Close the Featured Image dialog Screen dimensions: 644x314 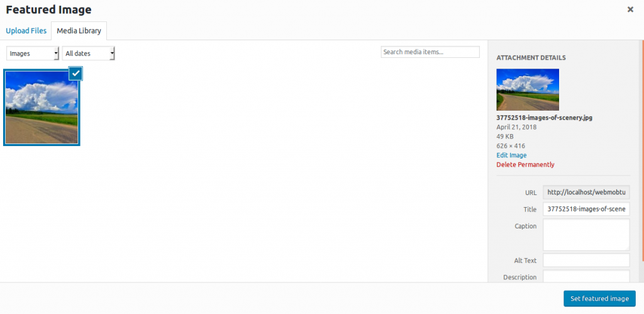point(630,9)
